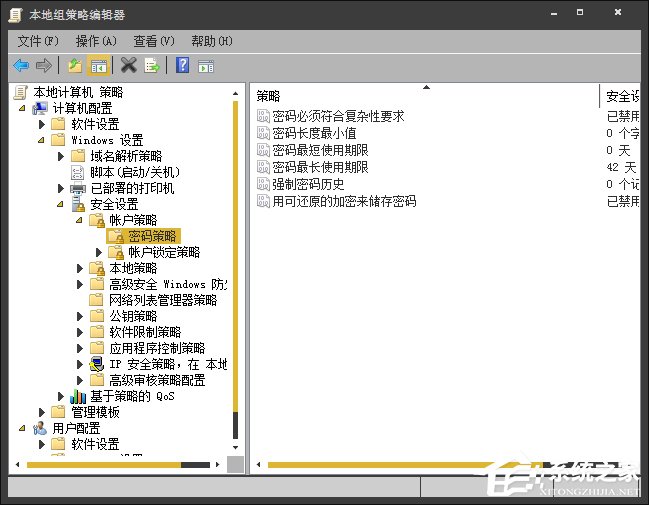Click the tree pane vertical scrollbar track
The width and height of the screenshot is (649, 505).
coord(236,269)
